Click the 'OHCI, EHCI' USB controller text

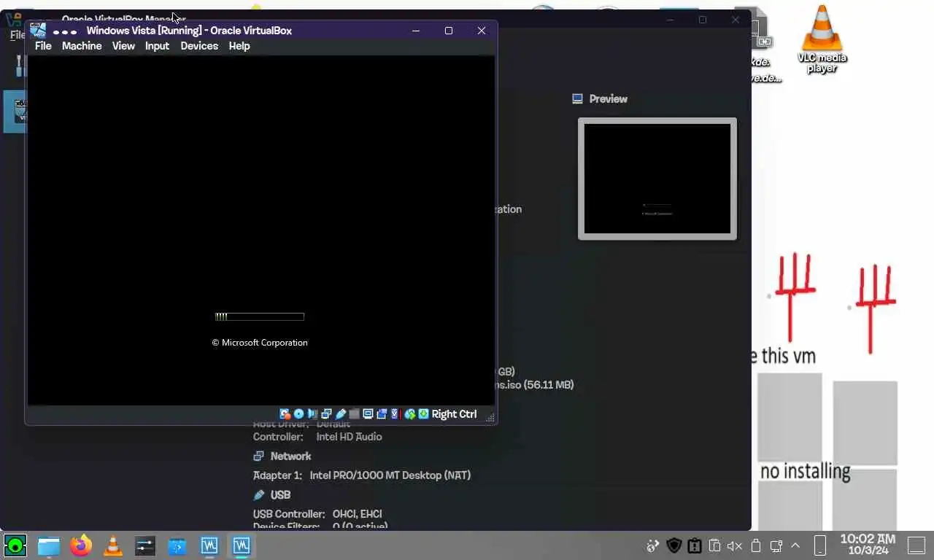357,514
